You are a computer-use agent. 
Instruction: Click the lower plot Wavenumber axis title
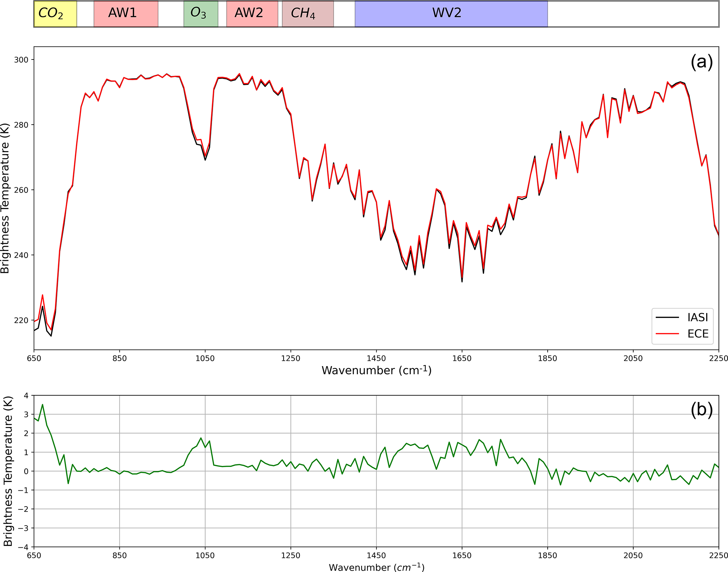point(376,567)
